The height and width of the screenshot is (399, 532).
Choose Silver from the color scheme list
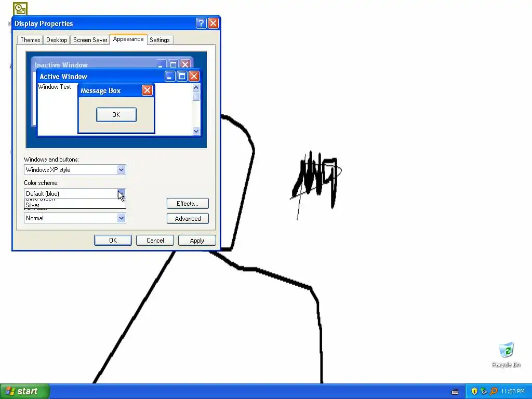[75, 205]
